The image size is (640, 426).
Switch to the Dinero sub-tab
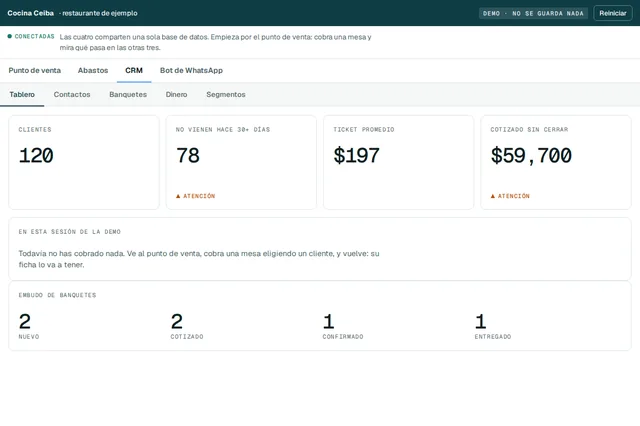coord(176,94)
